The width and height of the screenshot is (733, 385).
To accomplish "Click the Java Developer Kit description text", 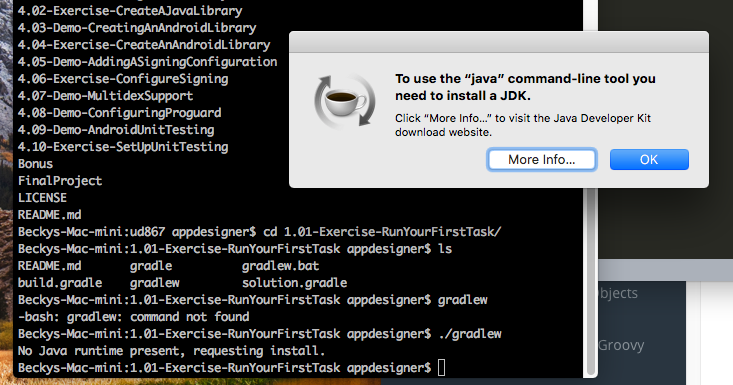I will point(523,125).
